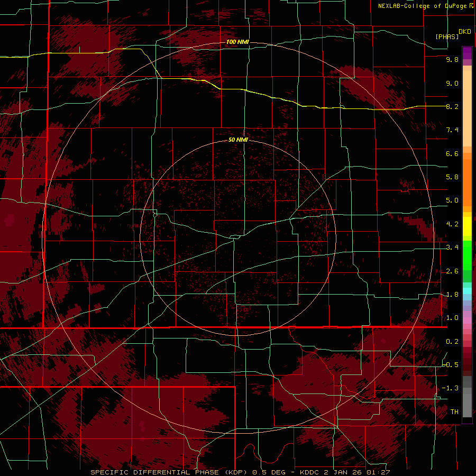Pick the cyan segment of the color bar
Image resolution: width=476 pixels, height=476 pixels.
tap(467, 291)
